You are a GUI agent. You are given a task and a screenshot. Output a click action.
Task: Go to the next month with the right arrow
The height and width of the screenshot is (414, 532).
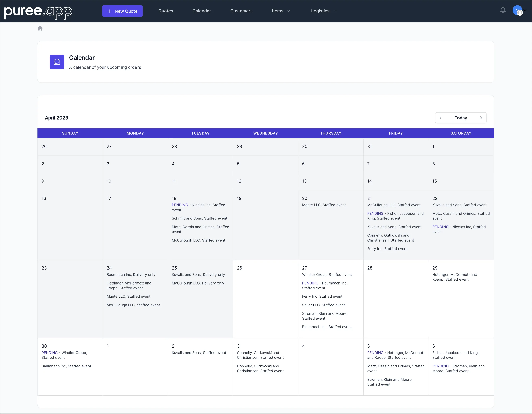pyautogui.click(x=481, y=118)
